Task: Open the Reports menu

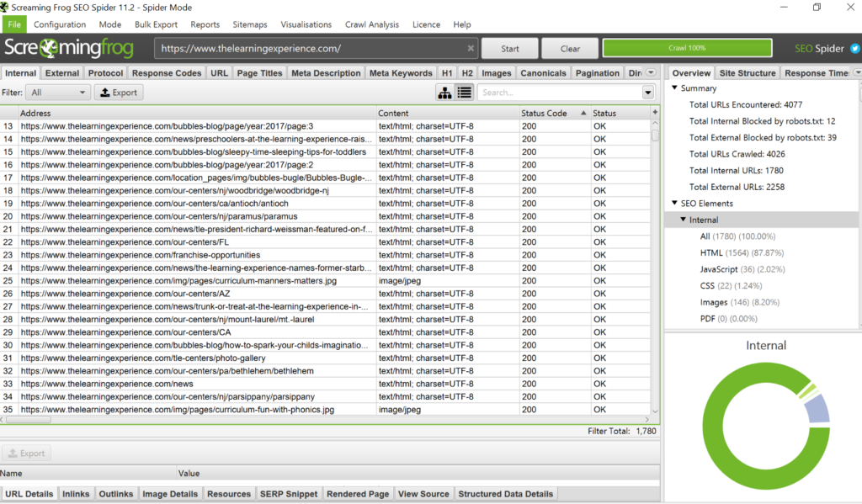Action: coord(205,24)
